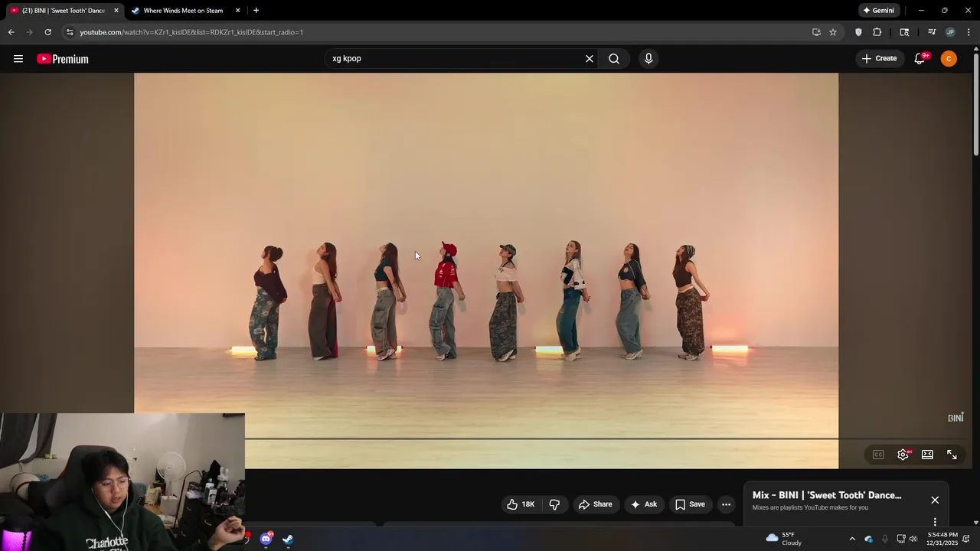The height and width of the screenshot is (551, 980).
Task: Go to YouTube Premium home logo
Action: tap(63, 59)
